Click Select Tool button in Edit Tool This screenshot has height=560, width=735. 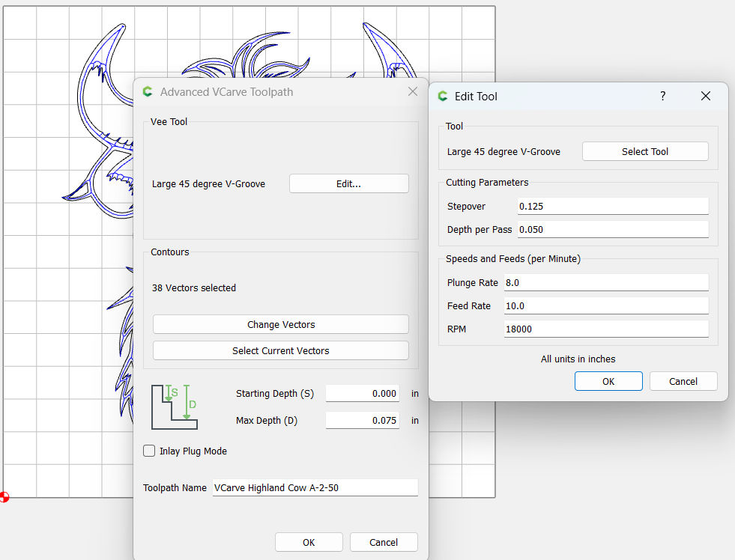[x=645, y=151]
